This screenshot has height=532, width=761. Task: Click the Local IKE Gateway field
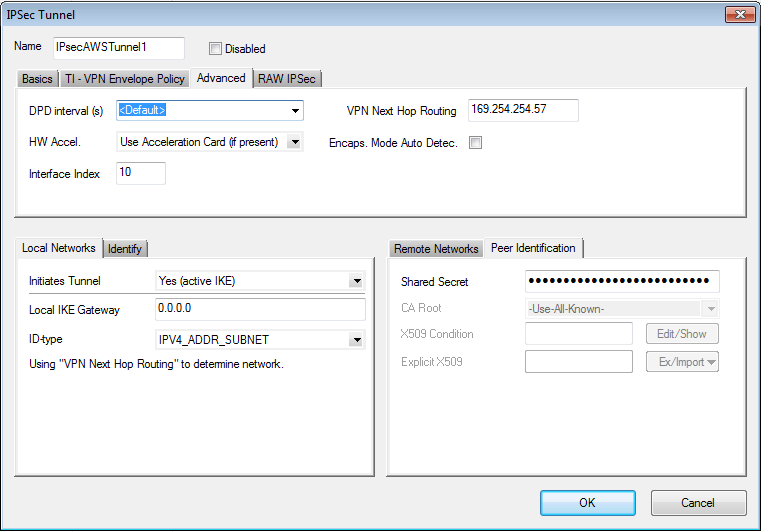[260, 310]
